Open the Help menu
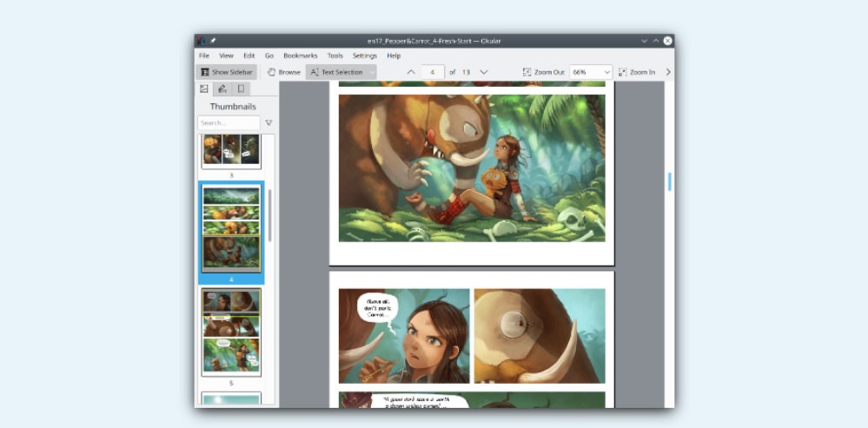Image resolution: width=868 pixels, height=428 pixels. click(394, 56)
